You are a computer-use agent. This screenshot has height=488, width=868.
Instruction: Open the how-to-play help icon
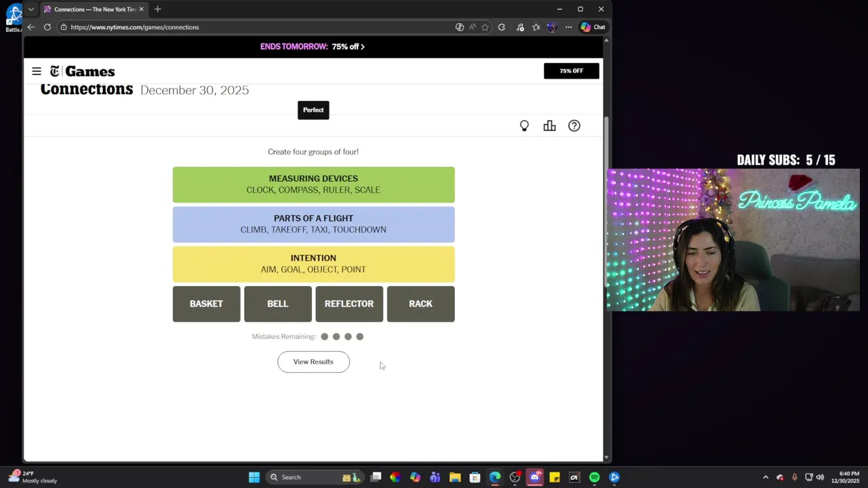click(574, 126)
